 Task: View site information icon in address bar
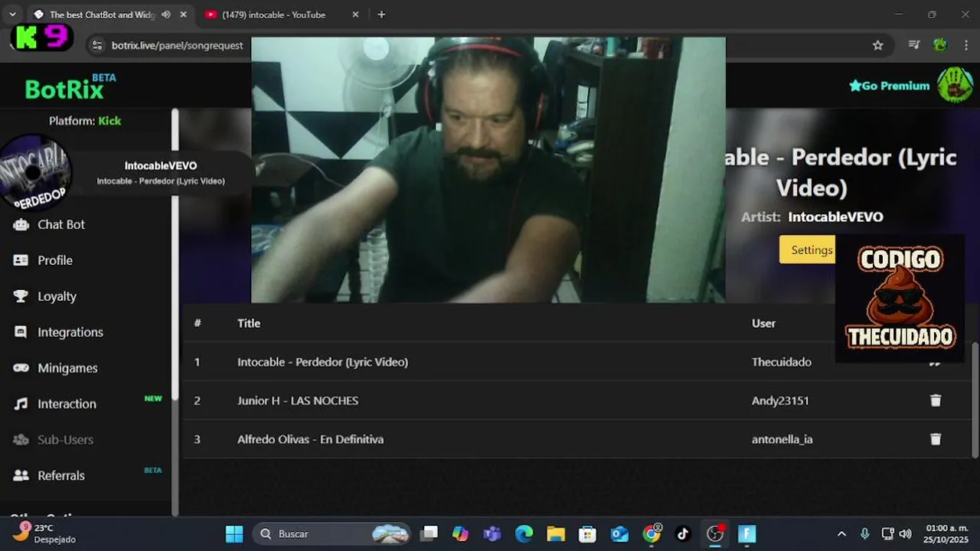tap(96, 45)
